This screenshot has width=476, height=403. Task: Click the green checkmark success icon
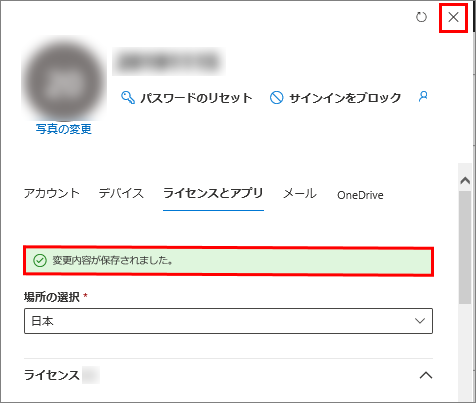[x=40, y=261]
